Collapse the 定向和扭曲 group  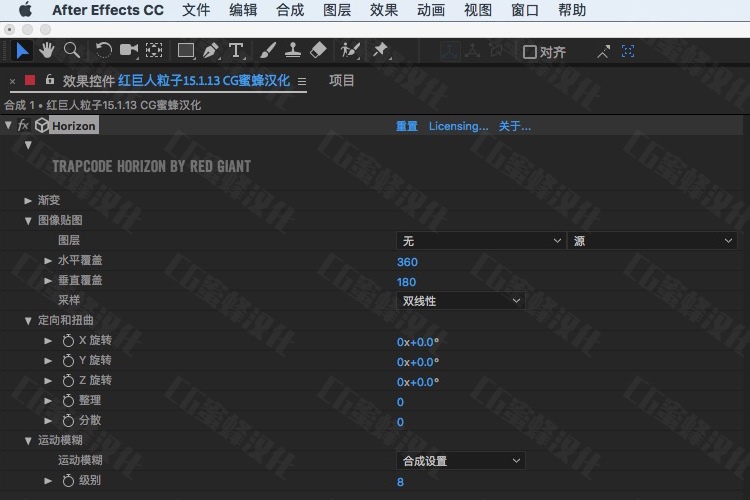point(28,321)
